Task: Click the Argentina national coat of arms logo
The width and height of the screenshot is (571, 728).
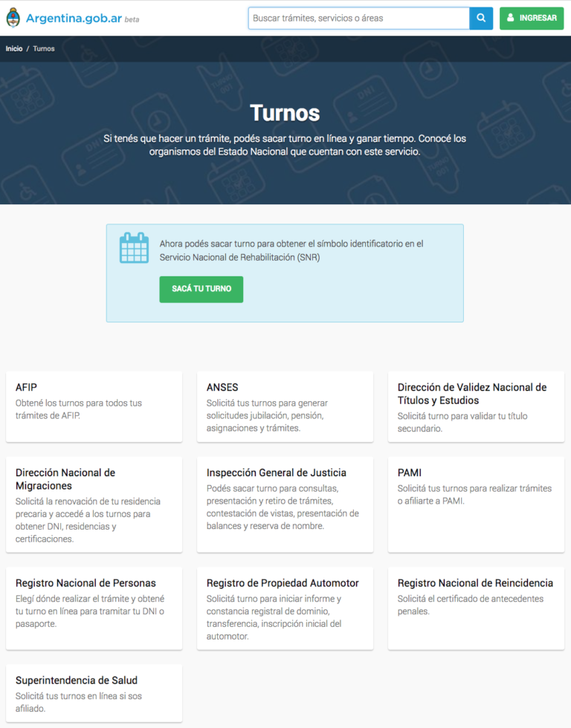Action: tap(13, 18)
